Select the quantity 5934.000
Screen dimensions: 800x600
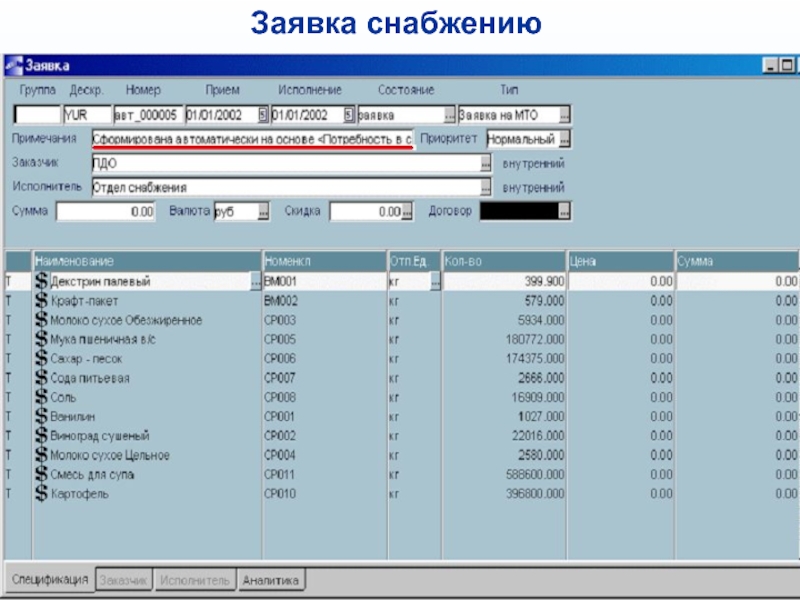point(541,320)
